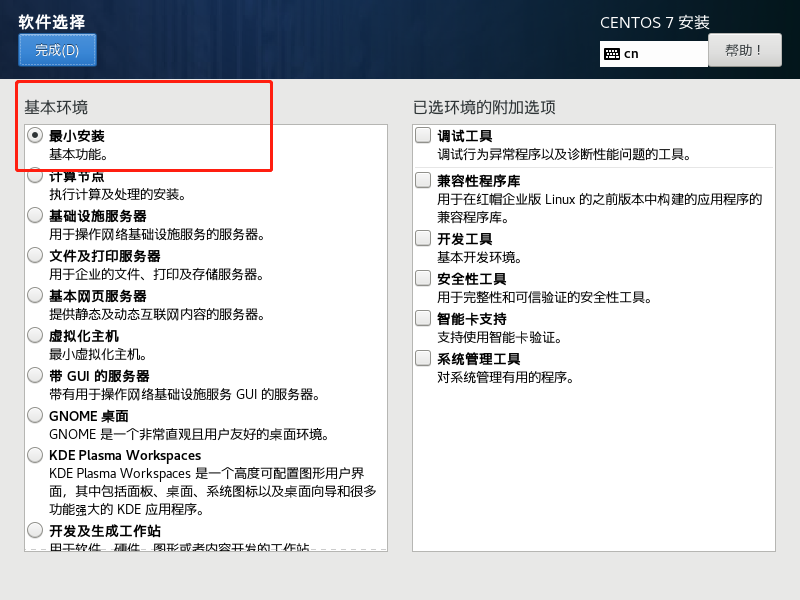Check the 智能卡支持 option
The width and height of the screenshot is (800, 600).
coord(423,318)
